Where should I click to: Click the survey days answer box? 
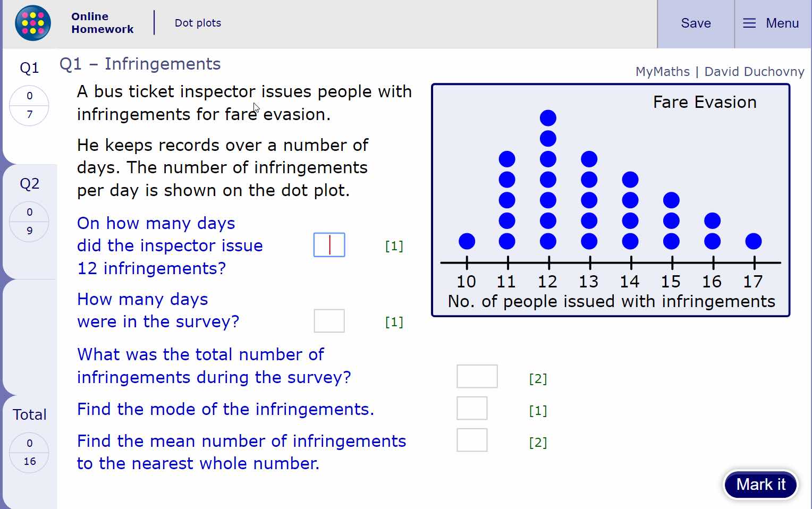pyautogui.click(x=329, y=321)
